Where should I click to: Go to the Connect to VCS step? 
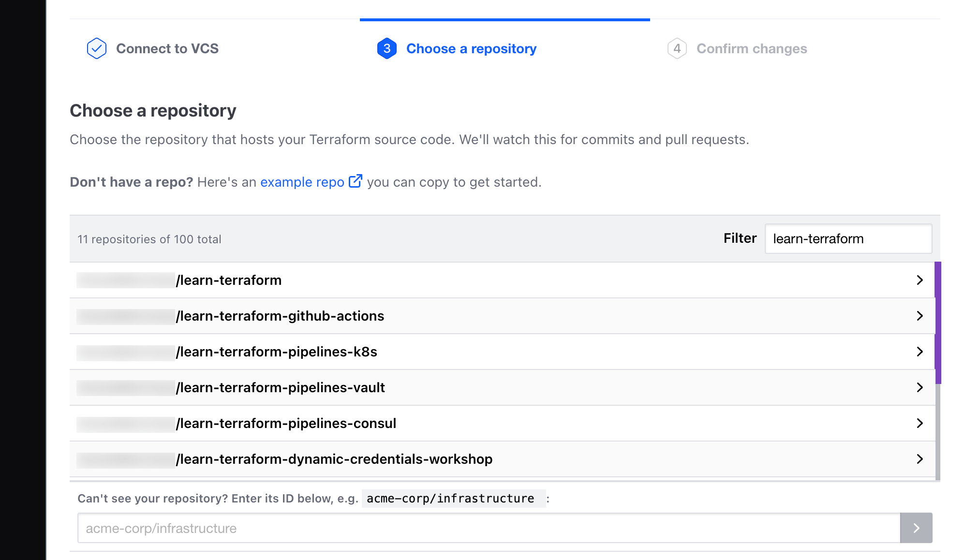(x=167, y=48)
